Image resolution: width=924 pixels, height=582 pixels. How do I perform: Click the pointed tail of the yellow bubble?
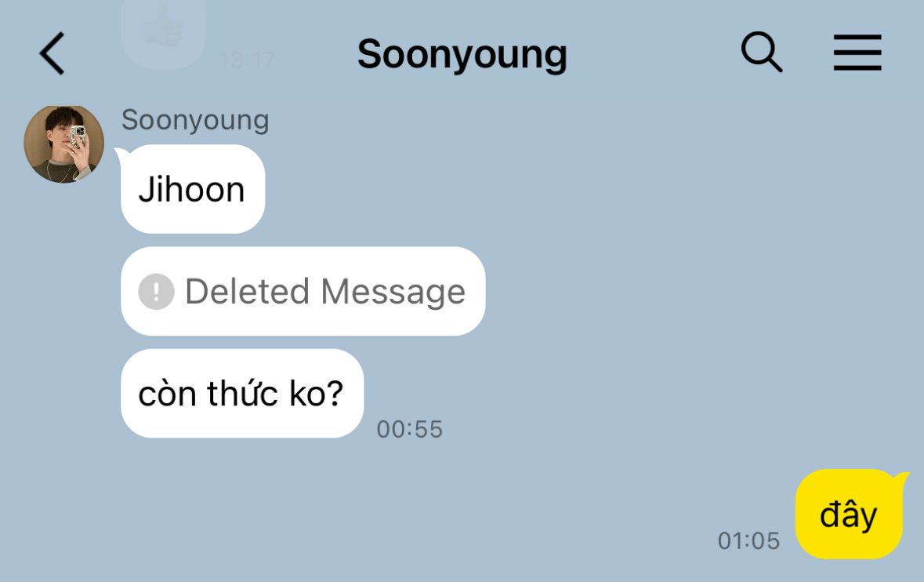tap(901, 478)
